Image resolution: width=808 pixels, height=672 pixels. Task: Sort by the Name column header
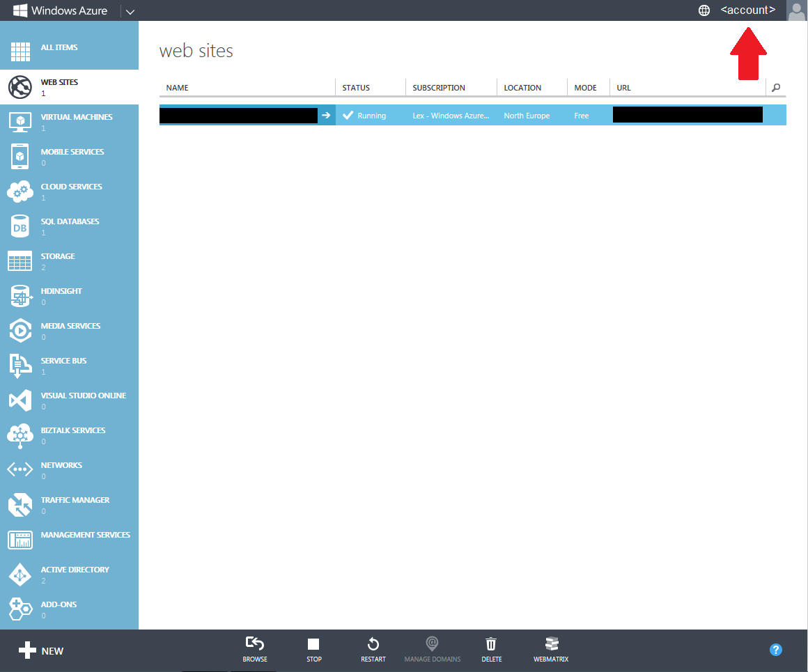pyautogui.click(x=177, y=88)
